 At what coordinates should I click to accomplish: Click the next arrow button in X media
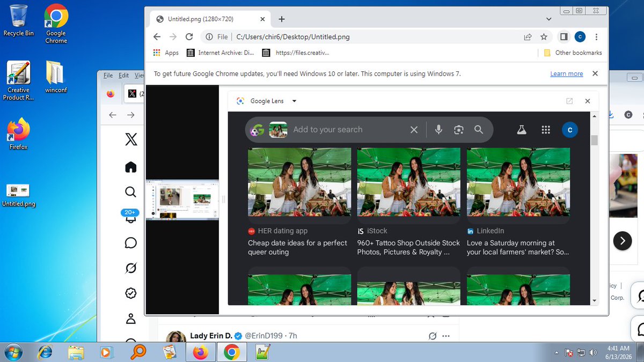point(622,241)
